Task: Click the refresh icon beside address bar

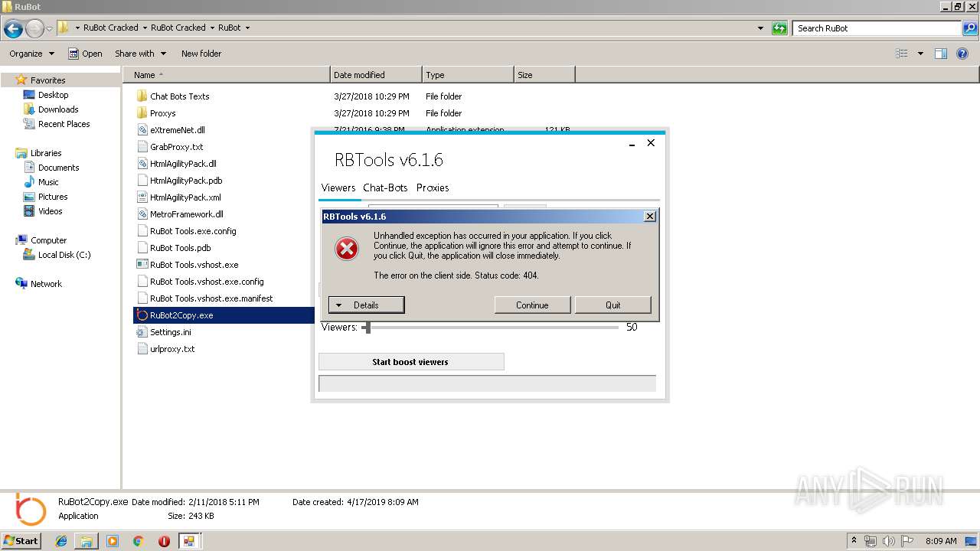Action: pos(779,28)
